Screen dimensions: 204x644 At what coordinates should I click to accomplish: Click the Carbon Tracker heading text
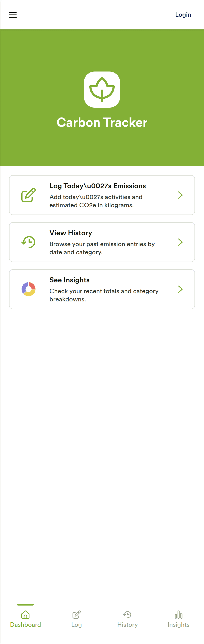[102, 122]
